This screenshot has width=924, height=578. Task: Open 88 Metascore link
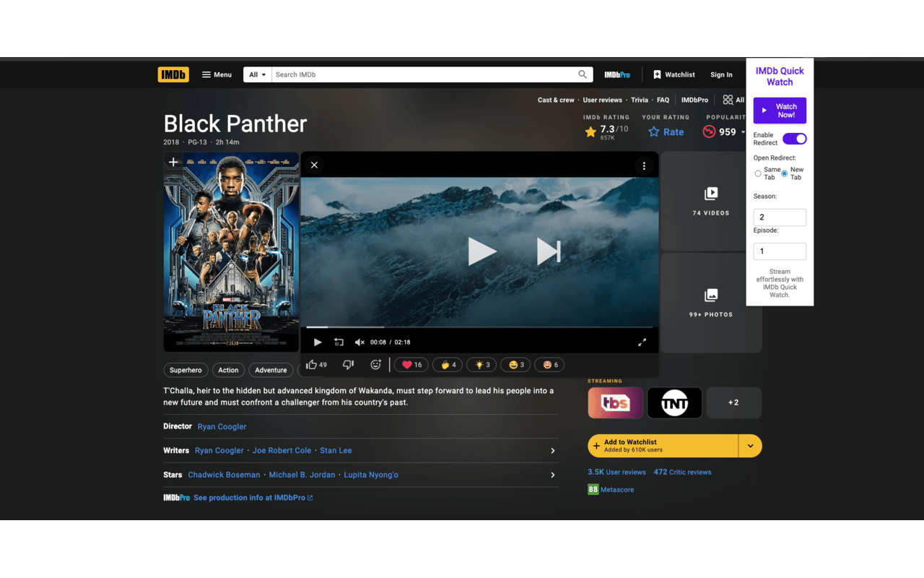pyautogui.click(x=611, y=489)
